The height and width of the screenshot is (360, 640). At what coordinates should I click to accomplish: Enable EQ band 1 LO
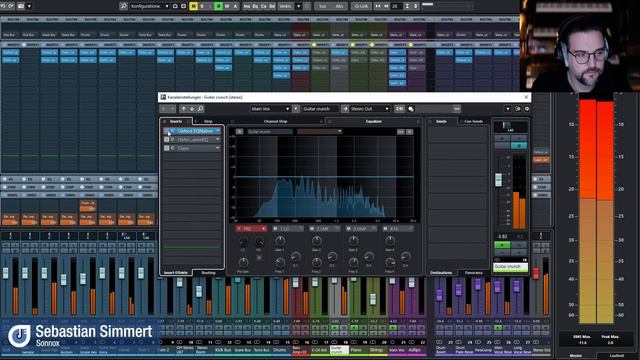[275, 229]
